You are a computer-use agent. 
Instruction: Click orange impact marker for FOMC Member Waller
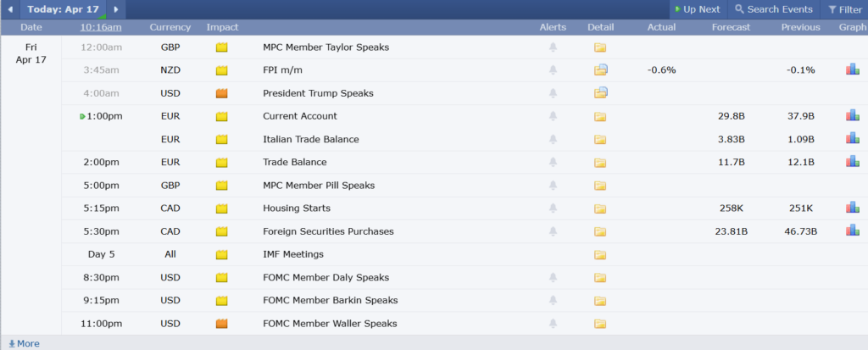point(222,323)
